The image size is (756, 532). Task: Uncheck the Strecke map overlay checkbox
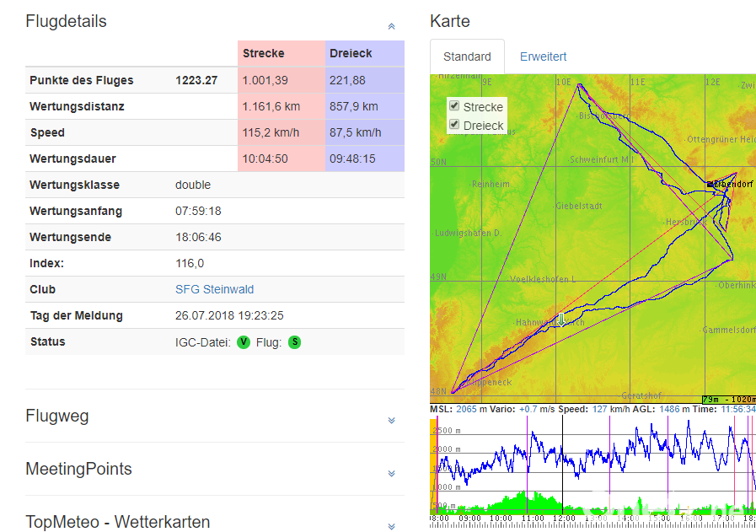coord(455,106)
